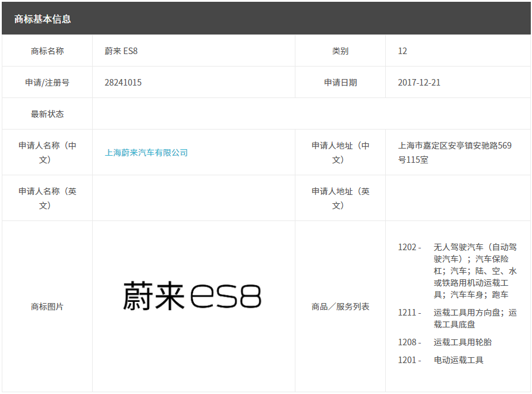The width and height of the screenshot is (532, 394).
Task: Select the Shanghai address 安亭镇安驰路569号 text
Action: click(x=458, y=152)
